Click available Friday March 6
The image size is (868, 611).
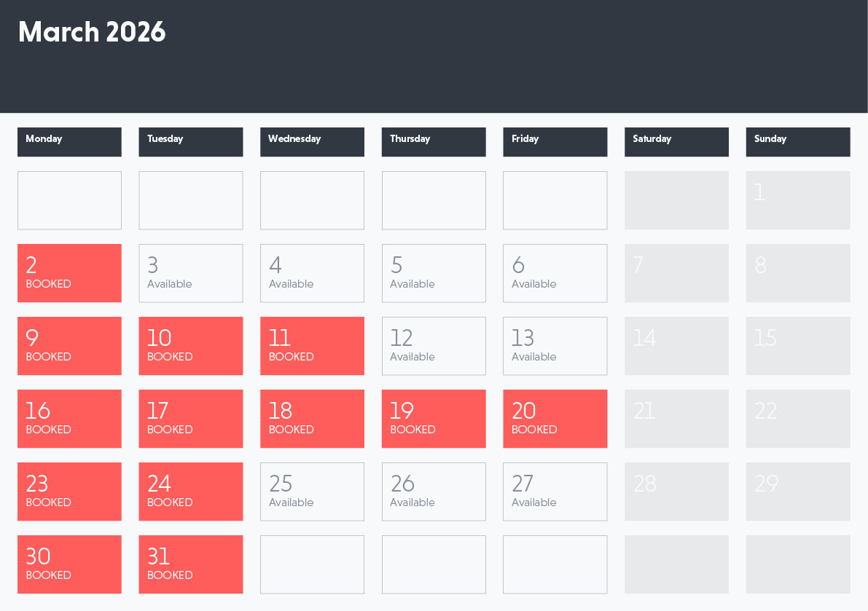tap(555, 273)
